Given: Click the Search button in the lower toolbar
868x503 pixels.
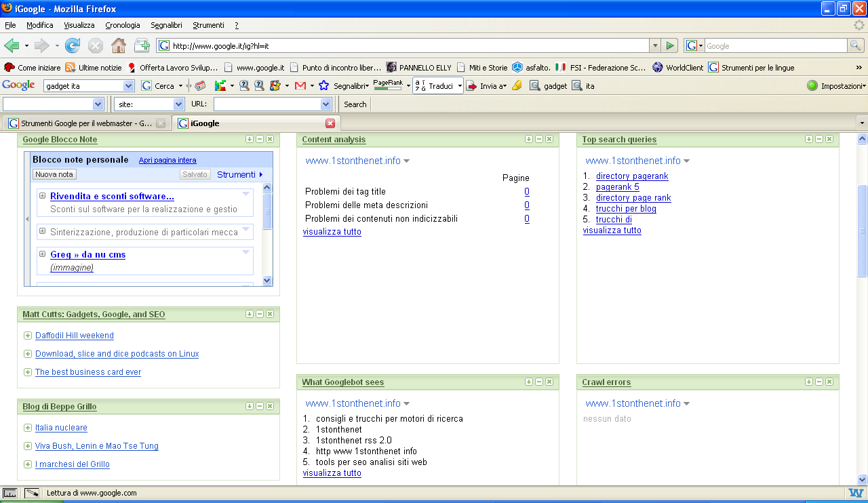Looking at the screenshot, I should click(355, 104).
